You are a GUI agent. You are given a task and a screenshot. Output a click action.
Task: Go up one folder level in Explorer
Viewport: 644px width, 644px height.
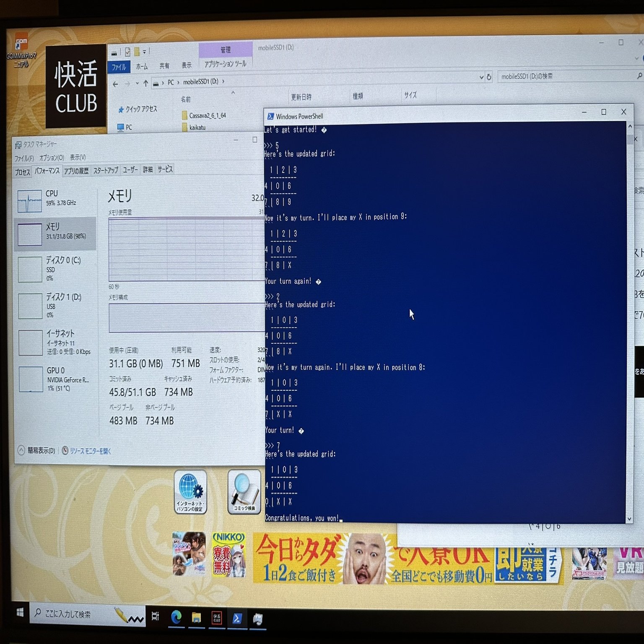[145, 83]
